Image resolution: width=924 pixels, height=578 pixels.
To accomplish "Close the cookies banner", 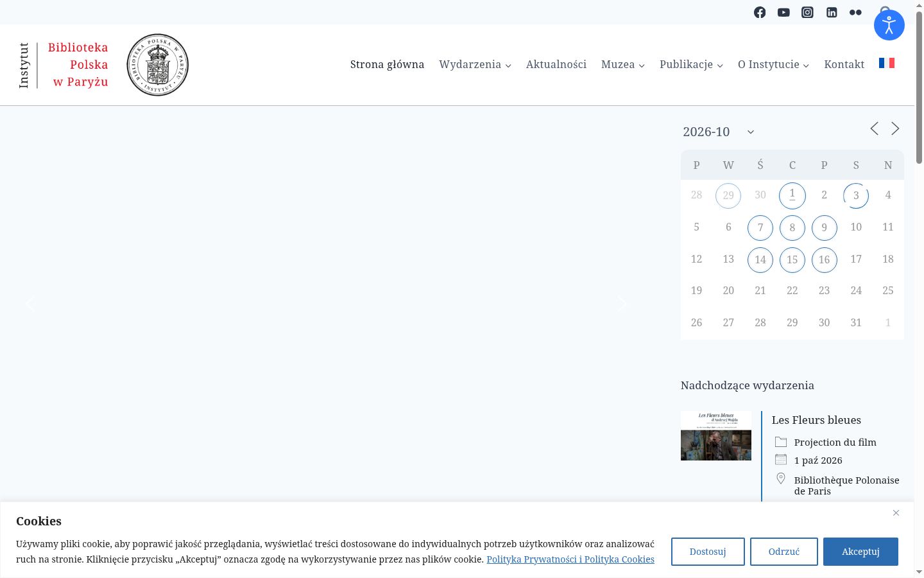I will 896,512.
